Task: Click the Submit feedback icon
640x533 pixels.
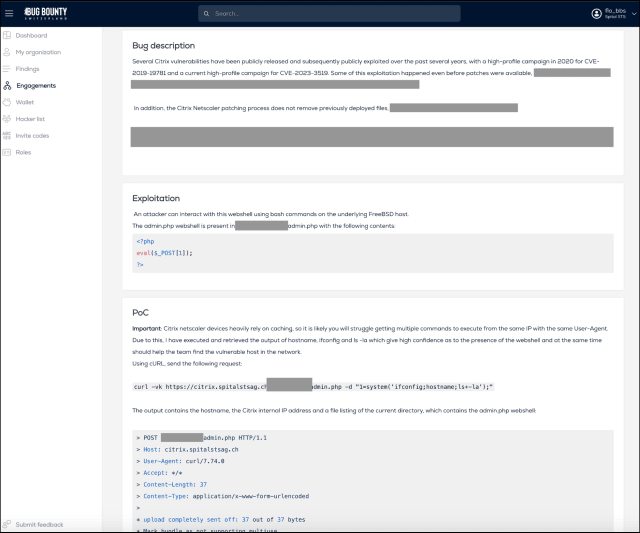Action: 7,524
